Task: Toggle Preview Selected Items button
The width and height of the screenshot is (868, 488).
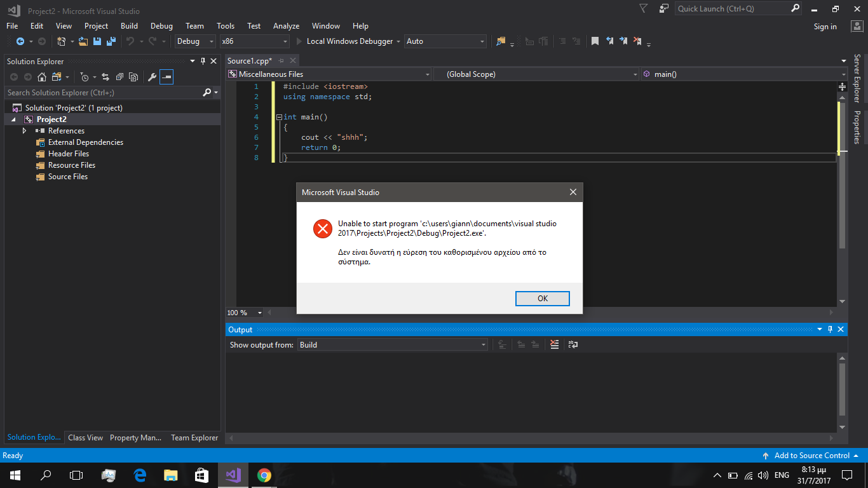Action: point(166,77)
